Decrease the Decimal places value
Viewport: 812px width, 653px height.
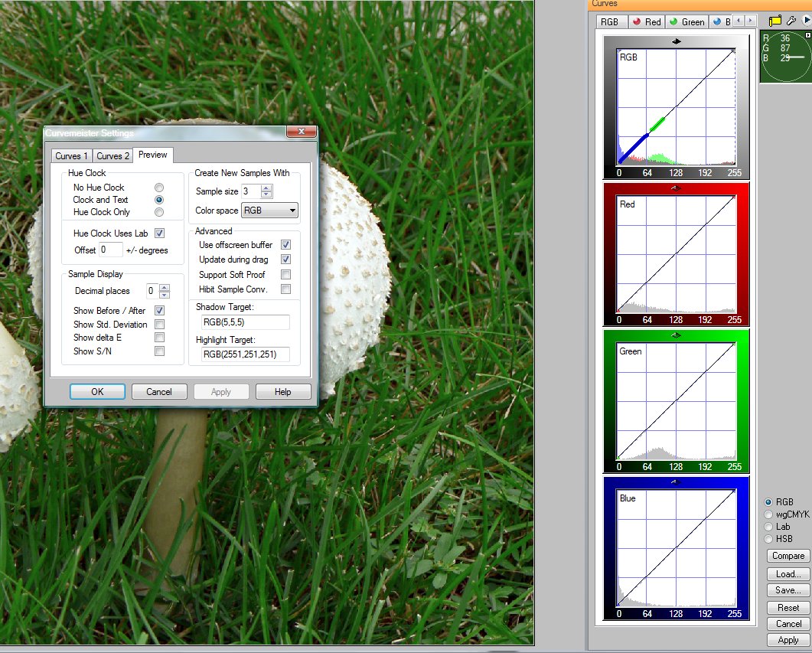point(165,294)
